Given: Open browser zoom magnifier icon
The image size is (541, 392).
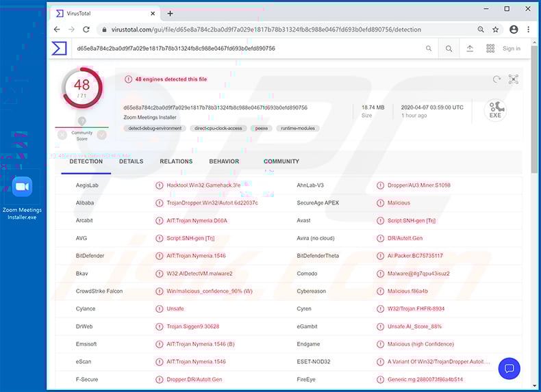Looking at the screenshot, I should click(x=481, y=29).
